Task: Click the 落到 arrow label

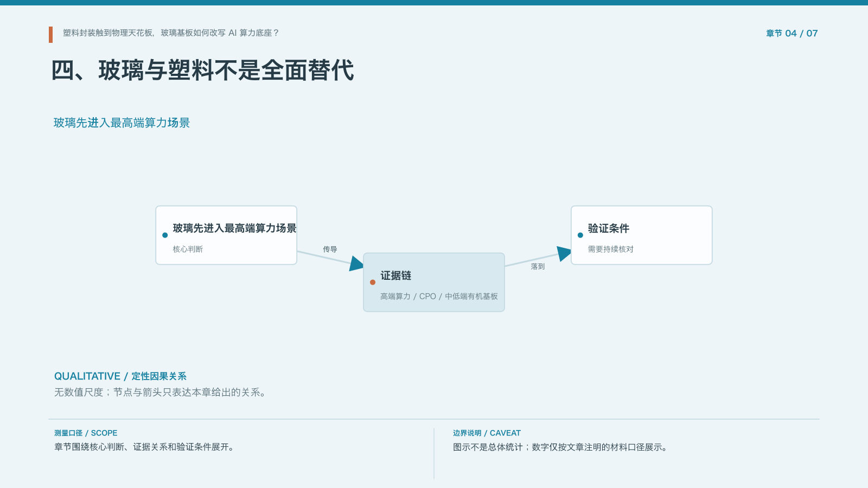Action: (538, 266)
